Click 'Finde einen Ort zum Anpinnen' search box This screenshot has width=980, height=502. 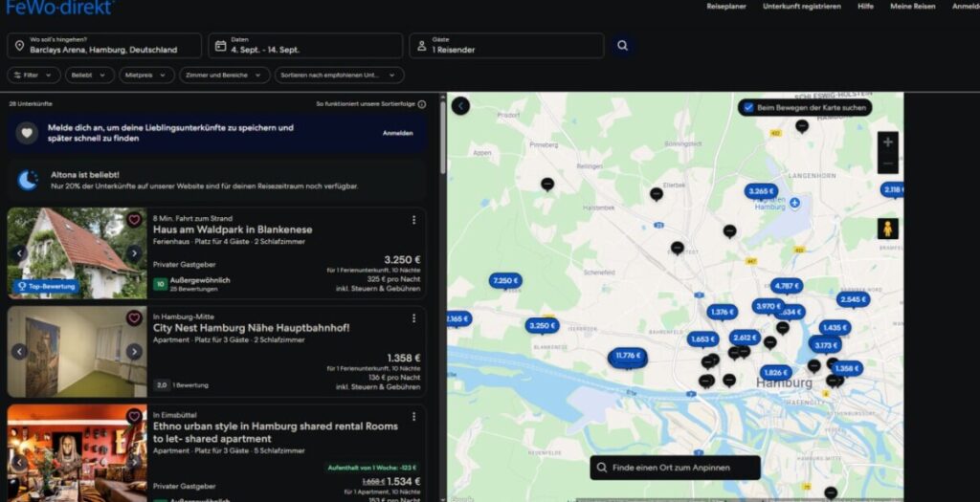click(675, 468)
